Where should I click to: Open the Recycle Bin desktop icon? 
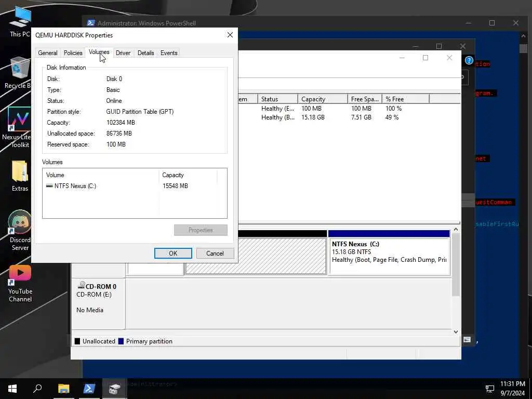pyautogui.click(x=18, y=73)
